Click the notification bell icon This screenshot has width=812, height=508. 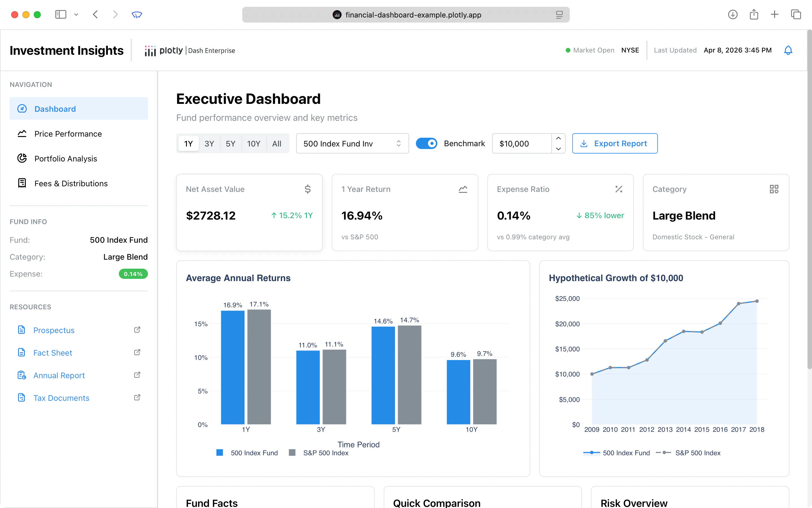788,51
